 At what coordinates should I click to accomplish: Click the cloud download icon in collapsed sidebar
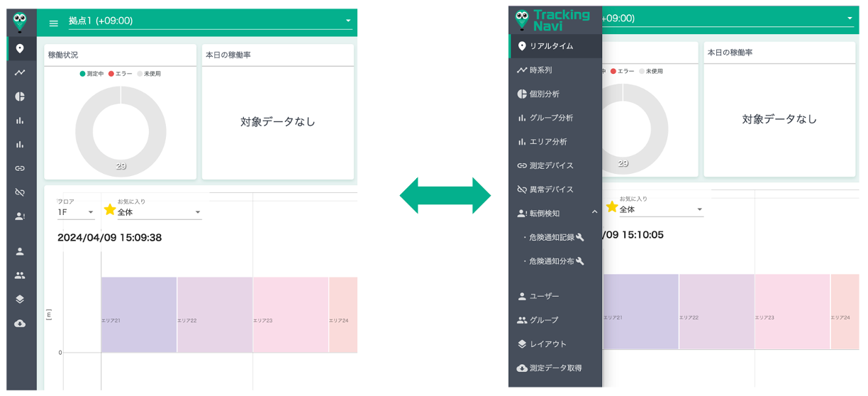point(20,323)
